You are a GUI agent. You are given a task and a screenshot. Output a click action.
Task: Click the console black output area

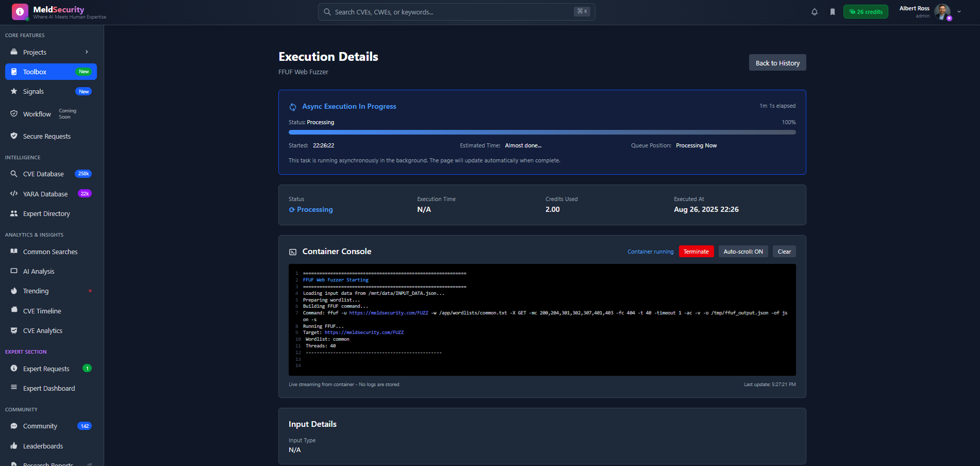click(x=542, y=320)
